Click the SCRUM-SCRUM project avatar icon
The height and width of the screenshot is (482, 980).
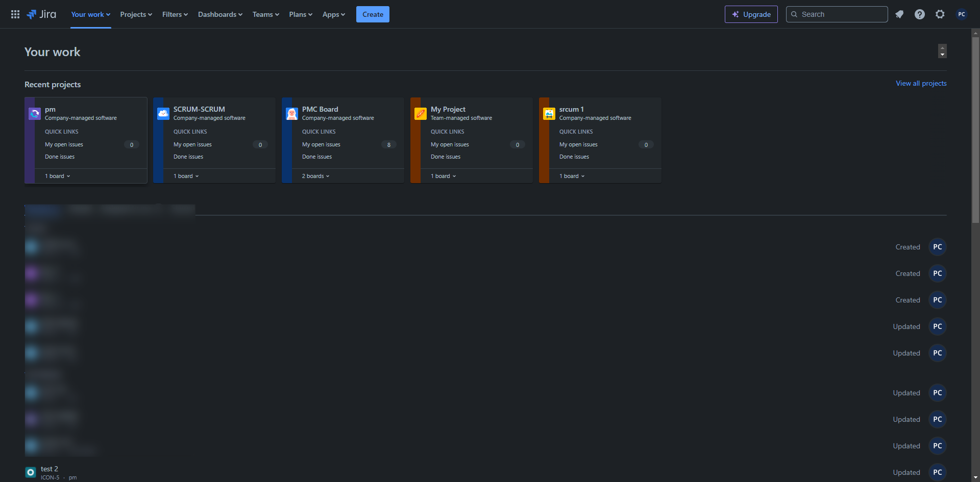click(163, 114)
